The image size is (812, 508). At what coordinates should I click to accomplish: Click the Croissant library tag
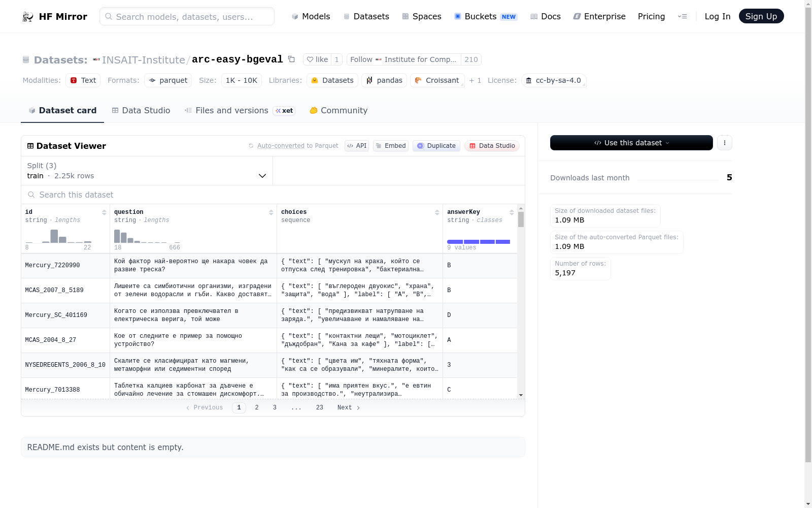437,80
